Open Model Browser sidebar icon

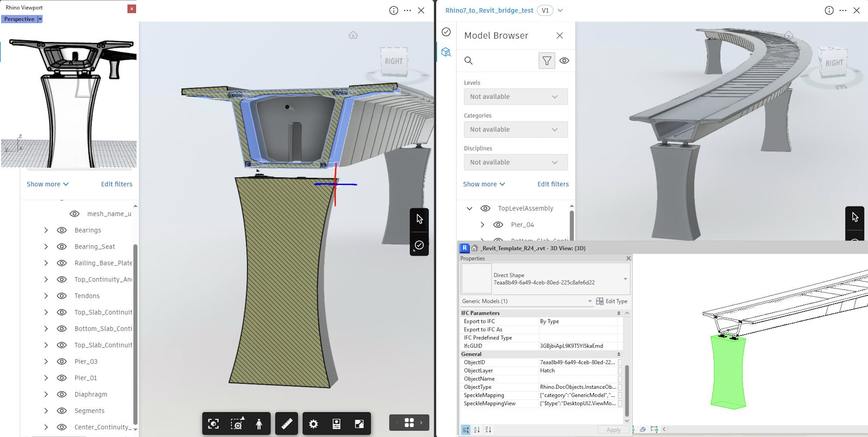(446, 52)
